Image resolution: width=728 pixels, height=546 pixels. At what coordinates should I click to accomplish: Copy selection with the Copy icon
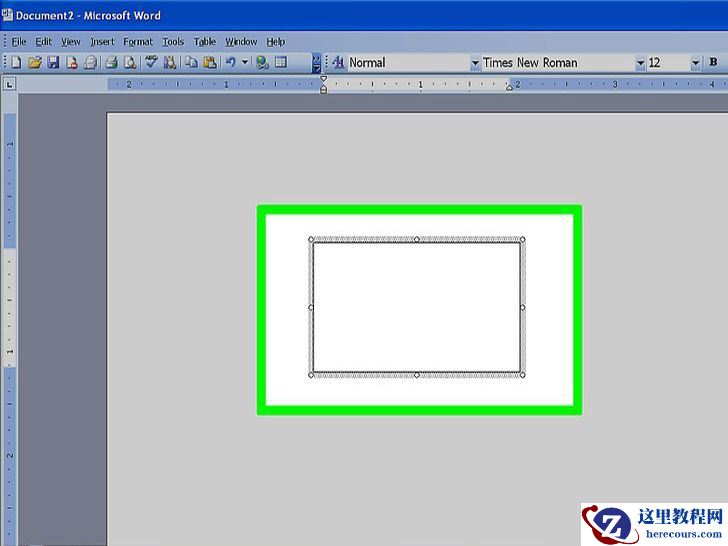pyautogui.click(x=191, y=62)
